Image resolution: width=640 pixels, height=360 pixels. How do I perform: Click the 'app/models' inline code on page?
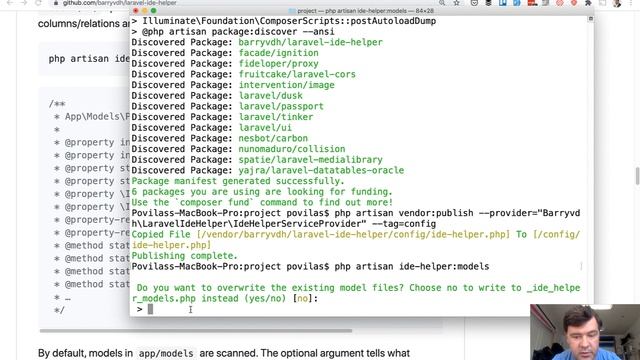click(166, 353)
